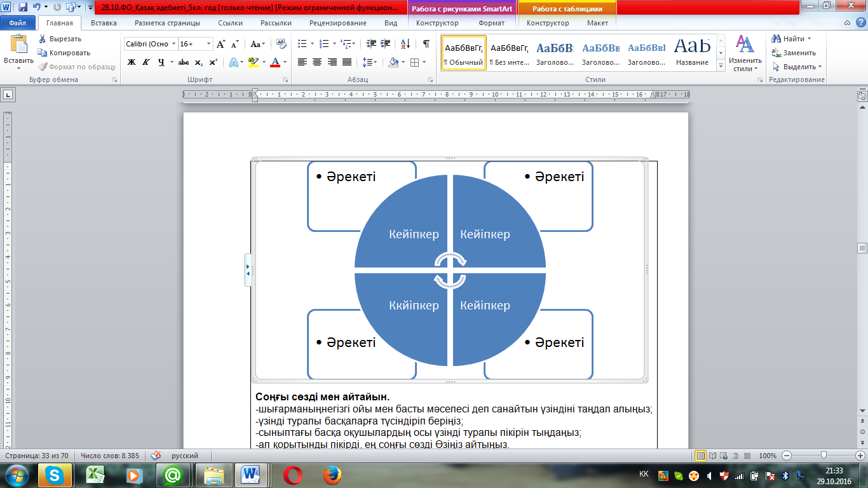
Task: Open Windows Start menu
Action: [x=17, y=475]
